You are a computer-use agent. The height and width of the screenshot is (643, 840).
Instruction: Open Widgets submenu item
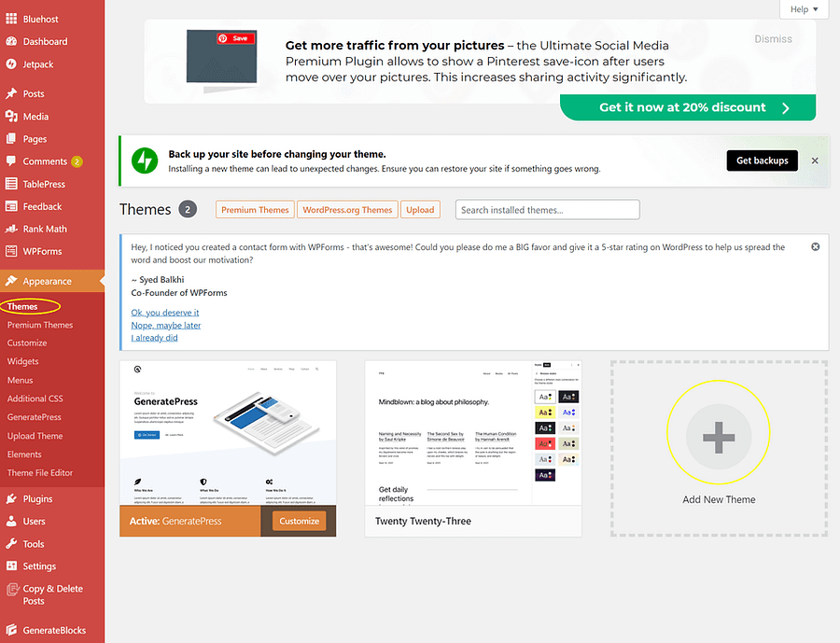[23, 361]
